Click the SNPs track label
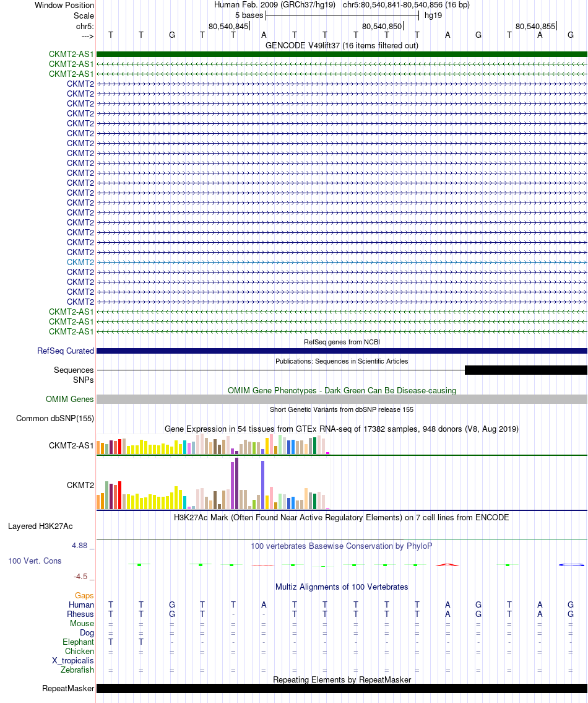This screenshot has width=588, height=703. [x=84, y=380]
